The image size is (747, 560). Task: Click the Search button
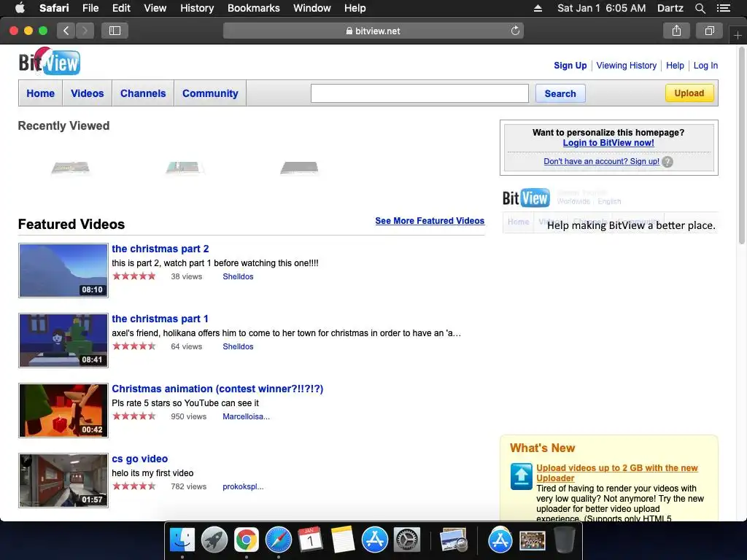click(x=560, y=93)
